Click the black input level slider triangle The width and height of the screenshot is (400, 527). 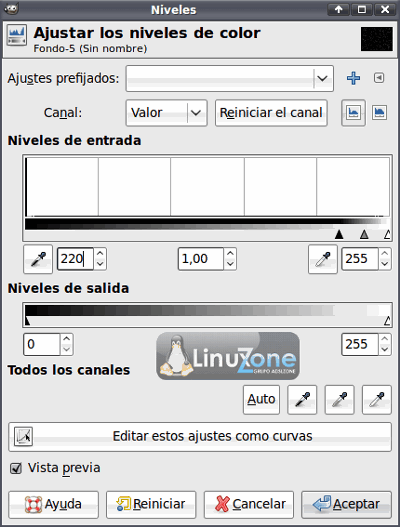tap(339, 234)
